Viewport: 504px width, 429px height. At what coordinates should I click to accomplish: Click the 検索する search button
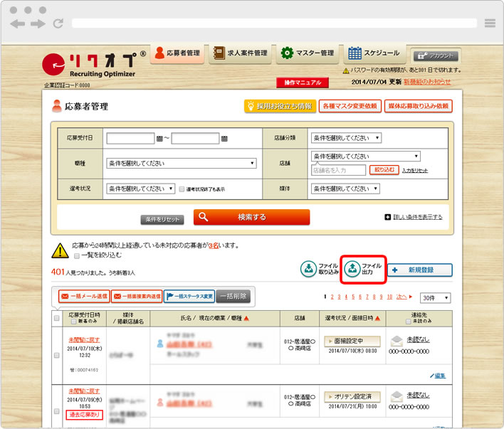(x=252, y=217)
